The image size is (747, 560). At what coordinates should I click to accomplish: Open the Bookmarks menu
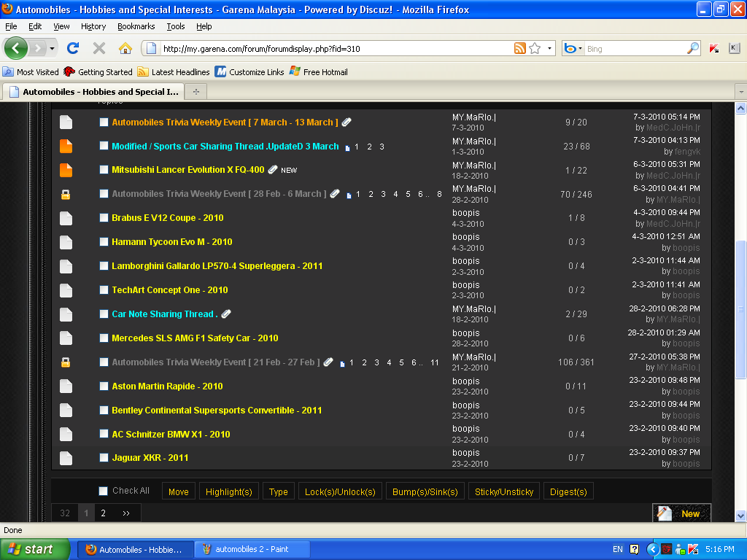click(x=136, y=26)
